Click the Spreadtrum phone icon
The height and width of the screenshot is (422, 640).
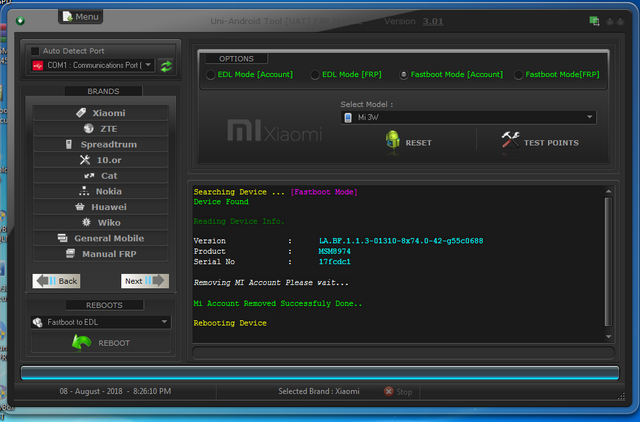[69, 144]
